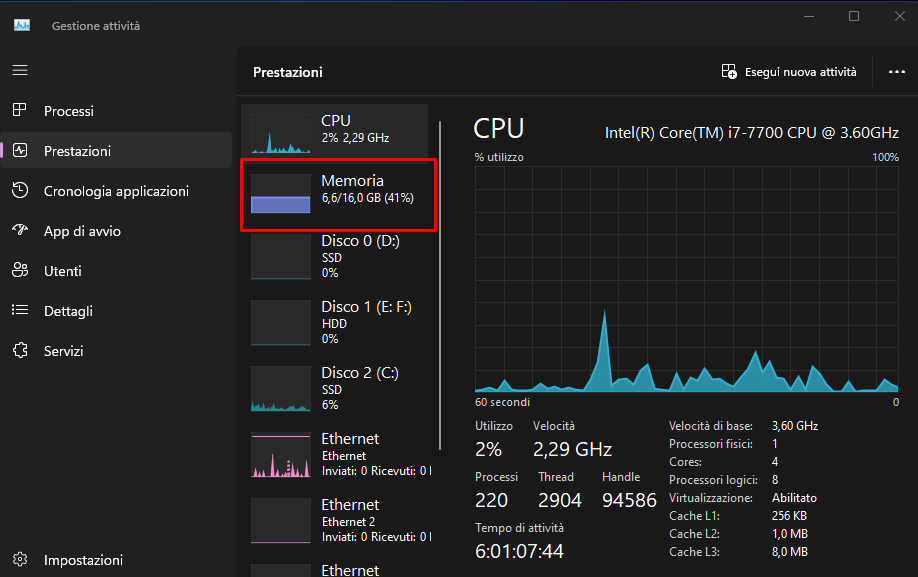Viewport: 918px width, 577px height.
Task: Click the Esegui nuova attività button
Action: click(789, 72)
